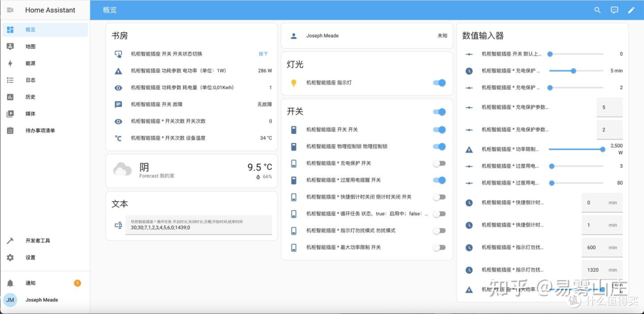Viewport: 644px width, 314px height.
Task: Open the search icon in top bar
Action: 597,10
